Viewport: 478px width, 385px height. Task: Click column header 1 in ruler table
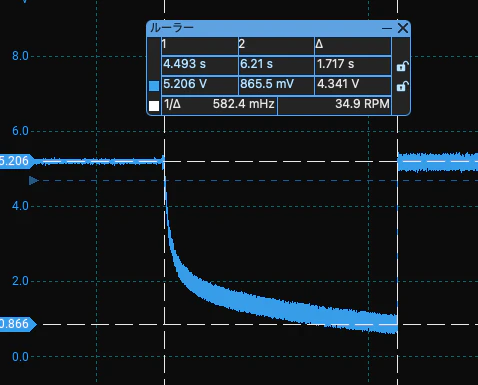click(x=200, y=46)
